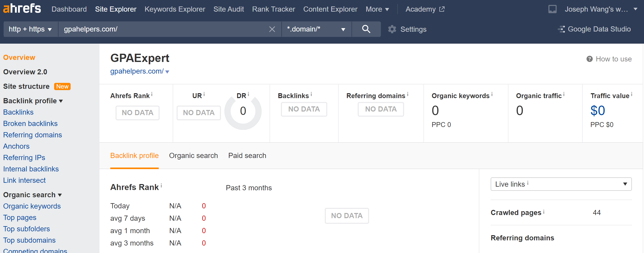Open Academy link
Viewport: 644px width, 253px height.
421,9
